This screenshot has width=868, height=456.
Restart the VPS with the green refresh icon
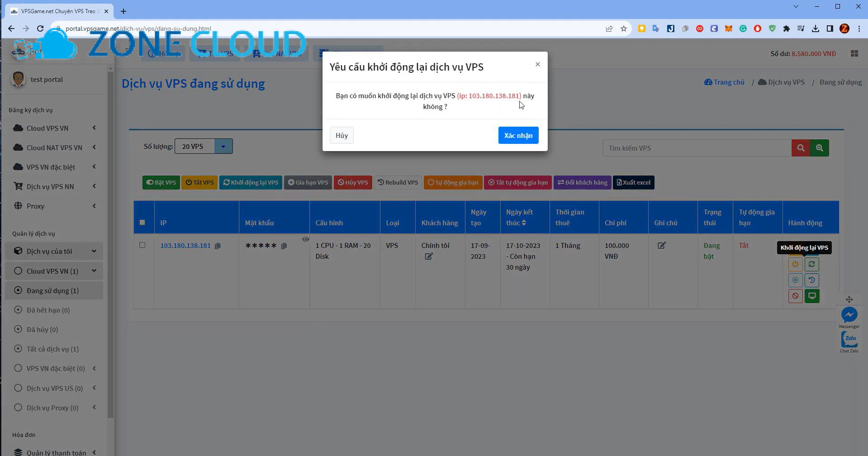[812, 264]
